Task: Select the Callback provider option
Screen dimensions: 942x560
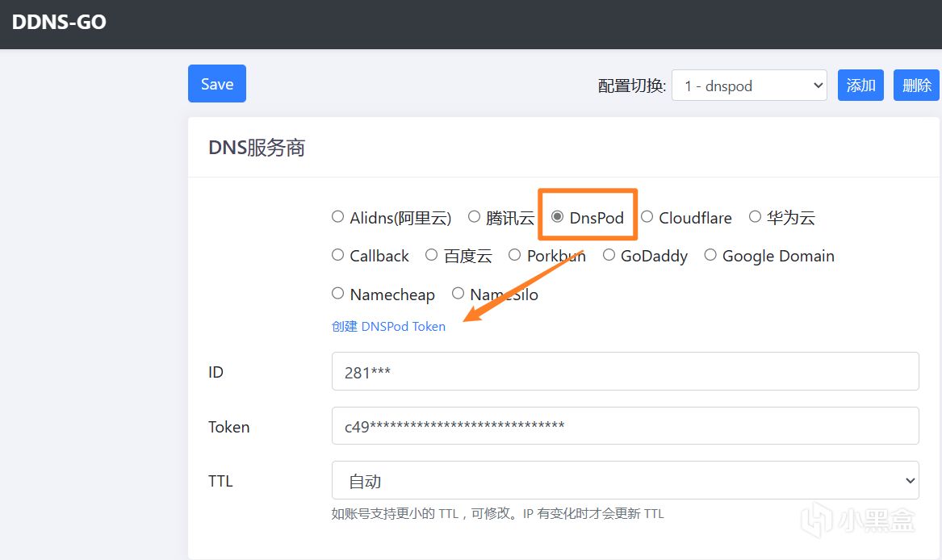Action: pyautogui.click(x=338, y=255)
